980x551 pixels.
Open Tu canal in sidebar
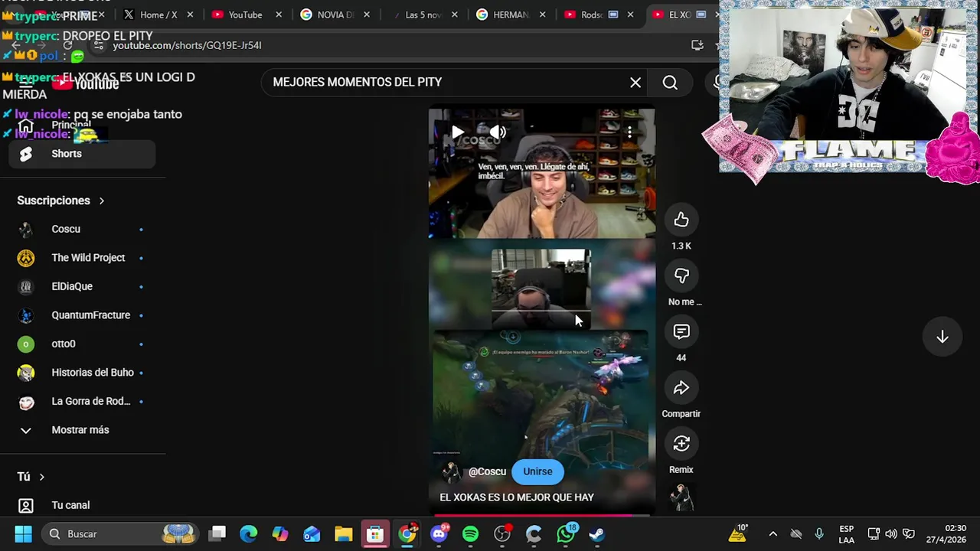[82, 505]
